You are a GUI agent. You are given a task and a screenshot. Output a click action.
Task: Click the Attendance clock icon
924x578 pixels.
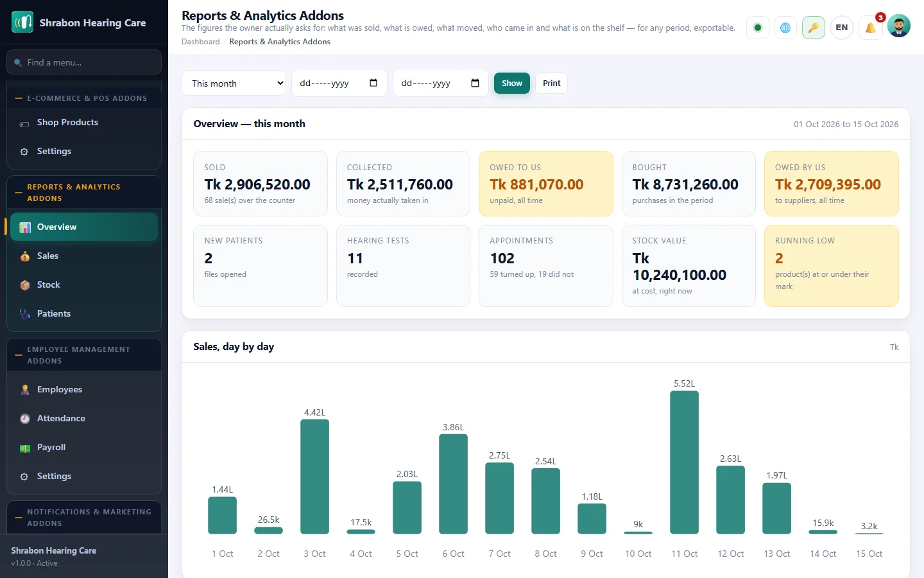click(x=25, y=419)
